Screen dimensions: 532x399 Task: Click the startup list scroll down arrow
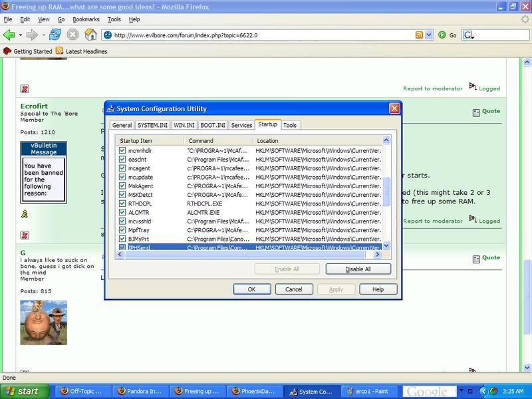[386, 245]
